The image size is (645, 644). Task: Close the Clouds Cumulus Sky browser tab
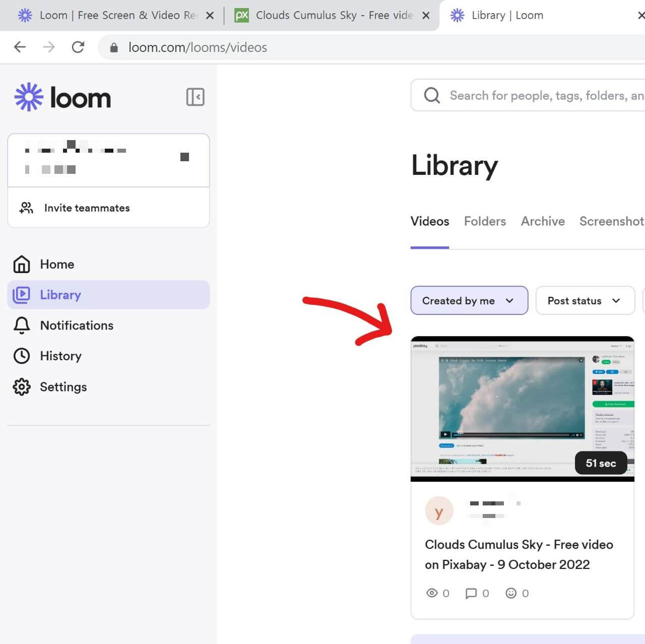click(x=426, y=16)
